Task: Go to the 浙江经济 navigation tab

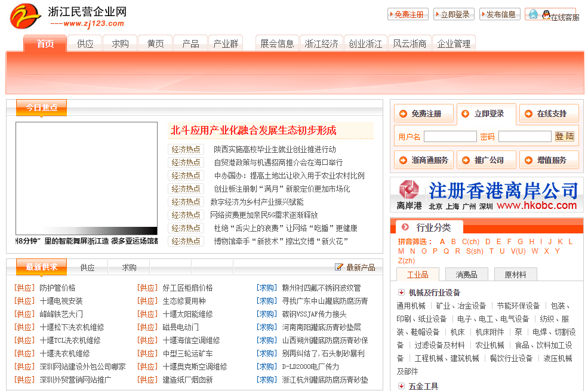Action: tap(321, 44)
